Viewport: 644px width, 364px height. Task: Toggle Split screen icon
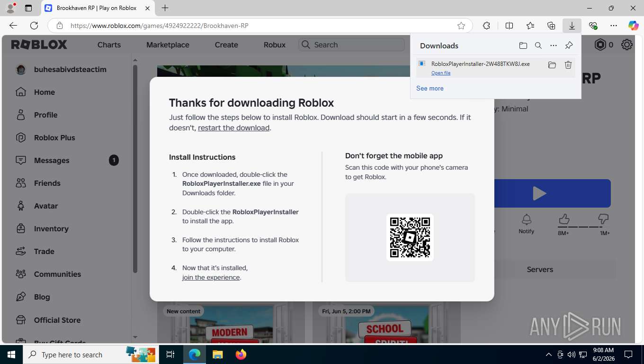point(509,26)
